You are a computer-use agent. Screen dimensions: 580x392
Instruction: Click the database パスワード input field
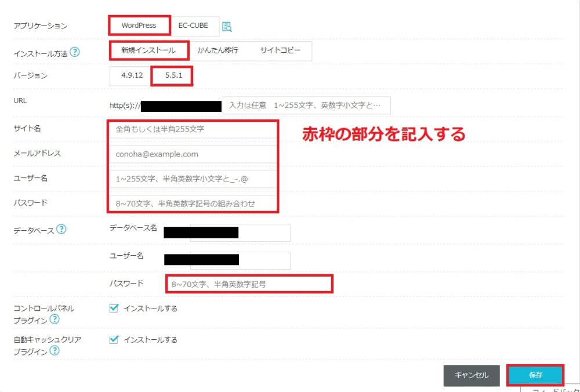(x=249, y=284)
